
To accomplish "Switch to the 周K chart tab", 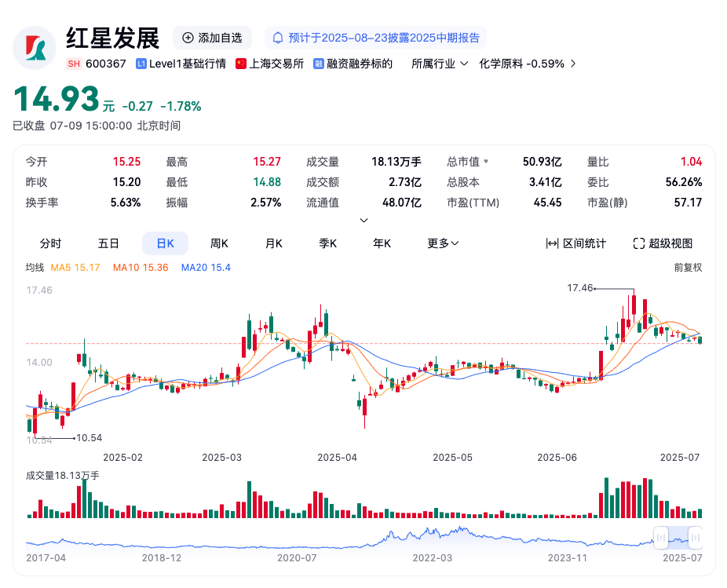I will (219, 243).
